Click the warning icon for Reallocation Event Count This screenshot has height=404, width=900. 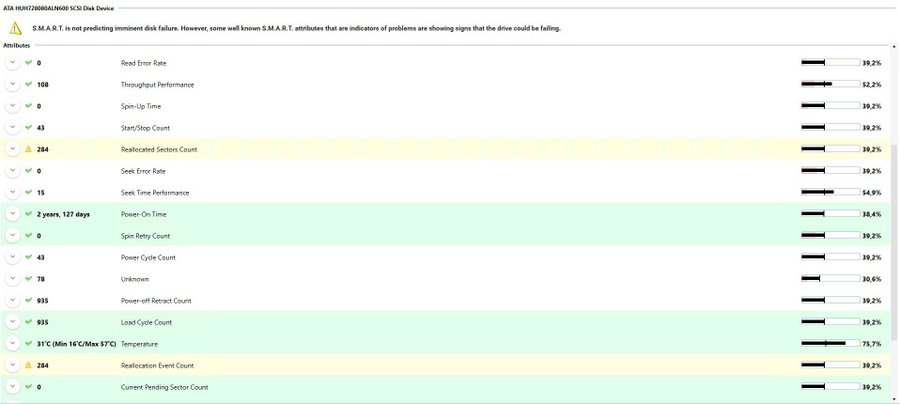[29, 365]
